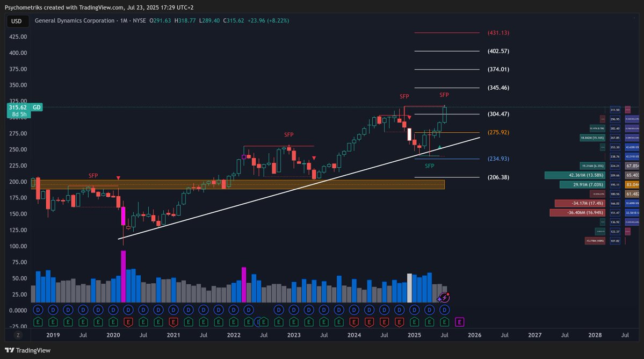Screen dimensions: 644x359
Task: Click the General Dynamics Corporation symbol title
Action: [x=74, y=20]
